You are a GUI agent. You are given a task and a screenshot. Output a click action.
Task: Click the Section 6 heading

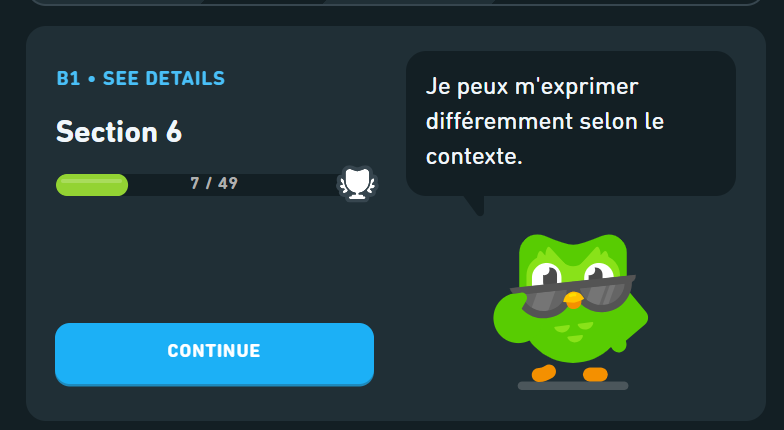click(x=119, y=132)
